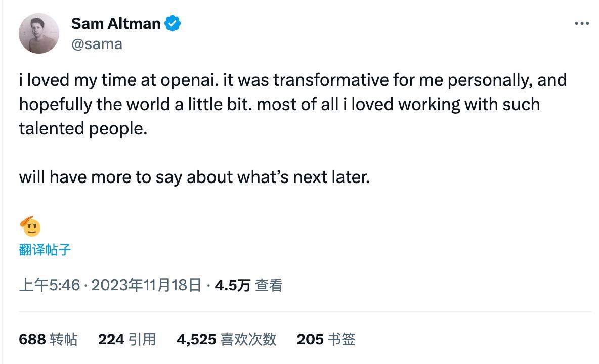Click the Sam Altman display name
The width and height of the screenshot is (599, 364).
(116, 23)
